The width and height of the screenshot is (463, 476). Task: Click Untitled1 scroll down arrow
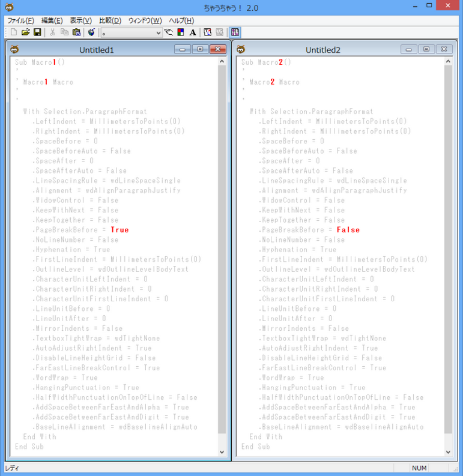point(222,452)
